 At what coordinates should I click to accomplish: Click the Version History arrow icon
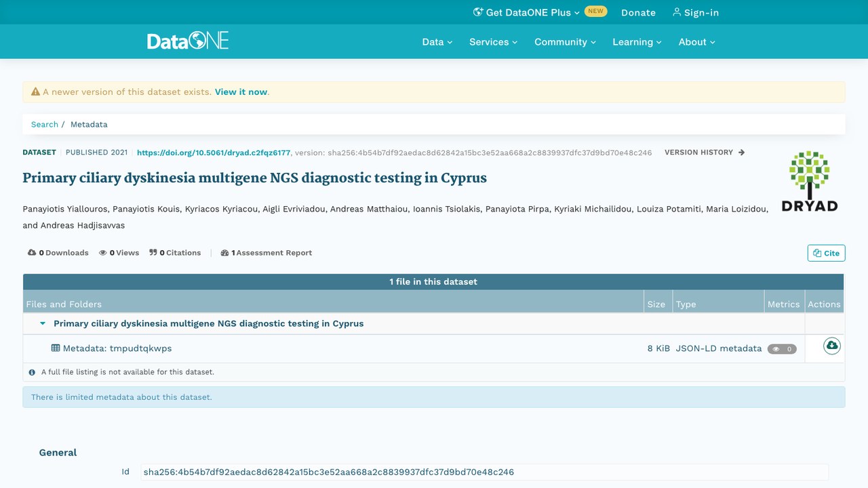click(x=741, y=152)
